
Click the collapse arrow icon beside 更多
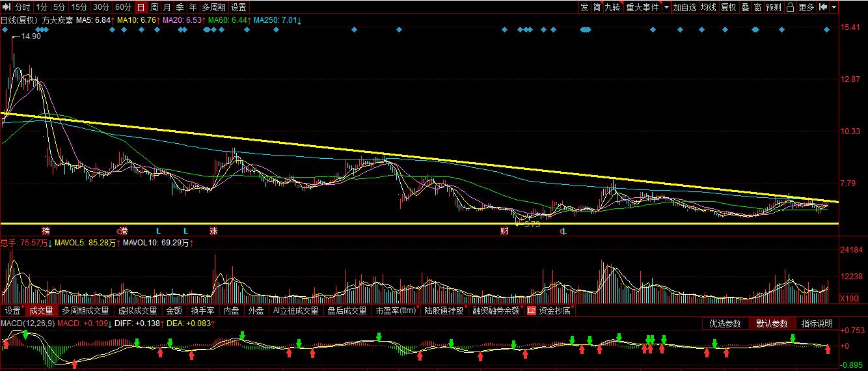click(823, 7)
